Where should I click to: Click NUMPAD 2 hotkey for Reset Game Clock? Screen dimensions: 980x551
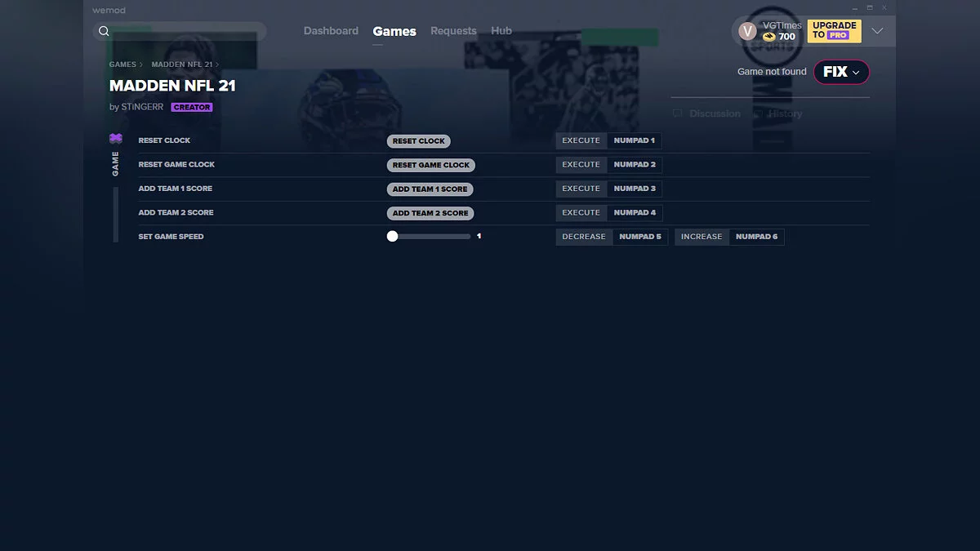(x=635, y=164)
